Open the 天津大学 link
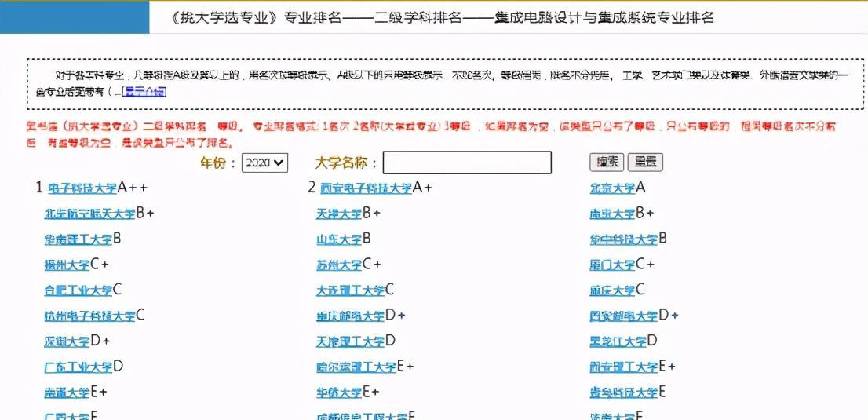 coord(339,214)
